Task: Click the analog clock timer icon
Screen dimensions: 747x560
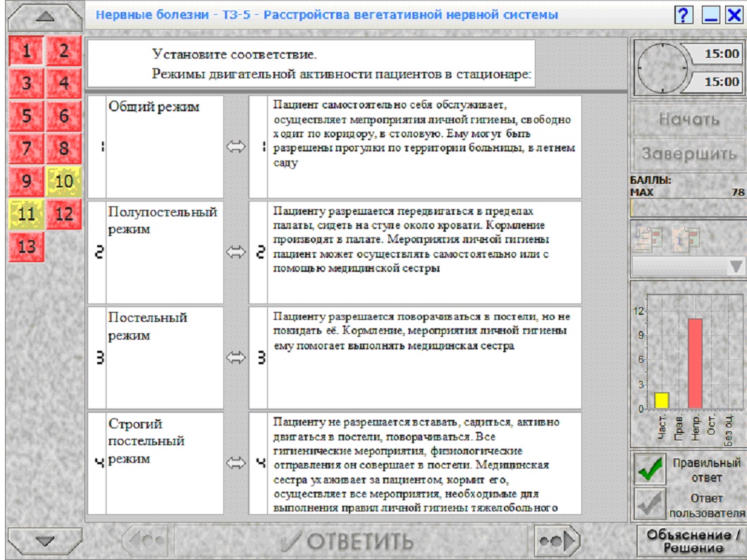Action: click(662, 68)
